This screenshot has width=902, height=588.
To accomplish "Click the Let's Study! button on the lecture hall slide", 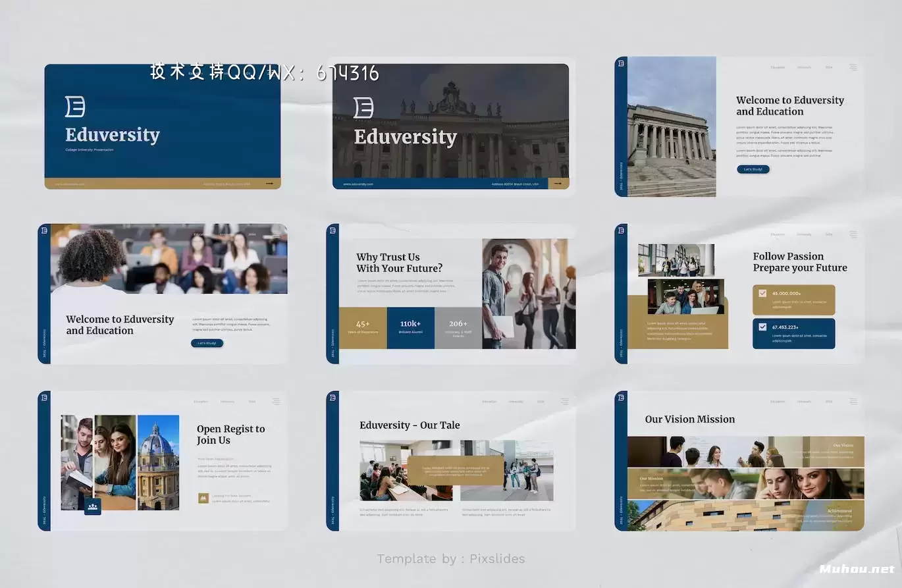I will (207, 343).
